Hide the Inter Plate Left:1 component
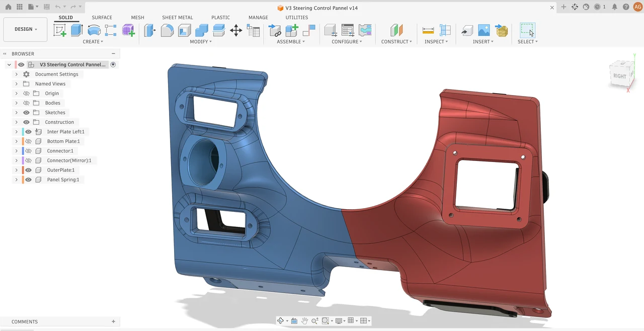This screenshot has height=331, width=644. pos(28,132)
